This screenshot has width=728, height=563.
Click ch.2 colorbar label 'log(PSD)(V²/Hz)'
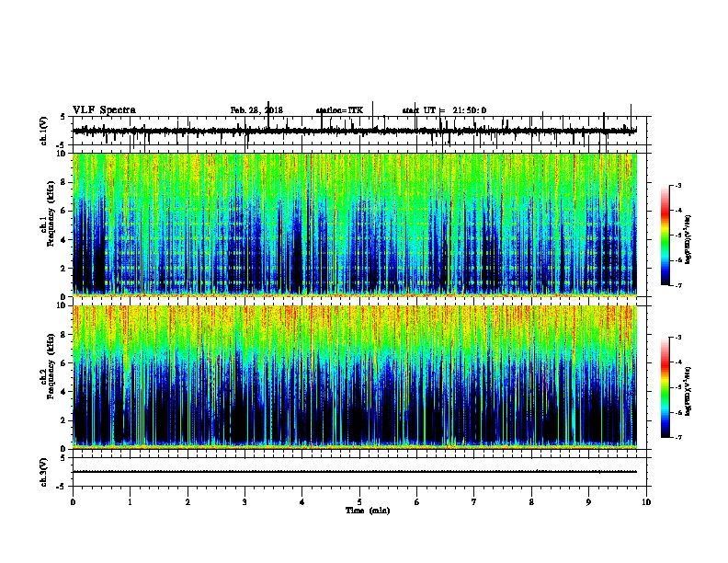[688, 391]
